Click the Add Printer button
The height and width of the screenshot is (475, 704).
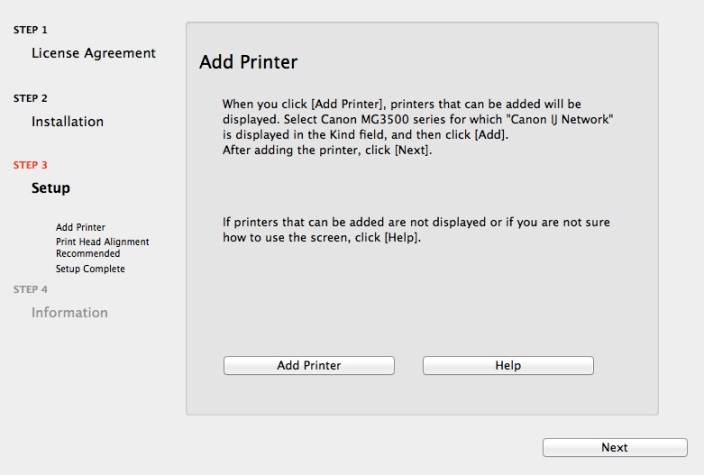[308, 366]
